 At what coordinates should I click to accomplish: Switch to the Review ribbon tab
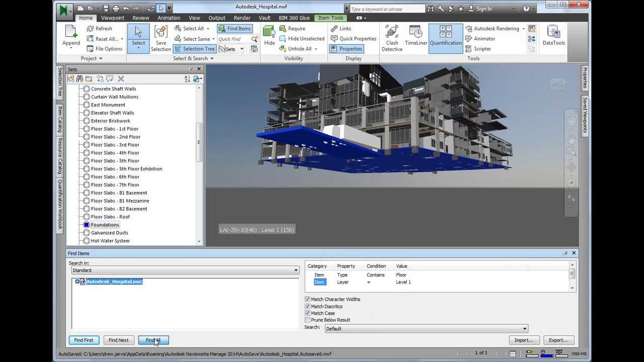click(x=141, y=18)
